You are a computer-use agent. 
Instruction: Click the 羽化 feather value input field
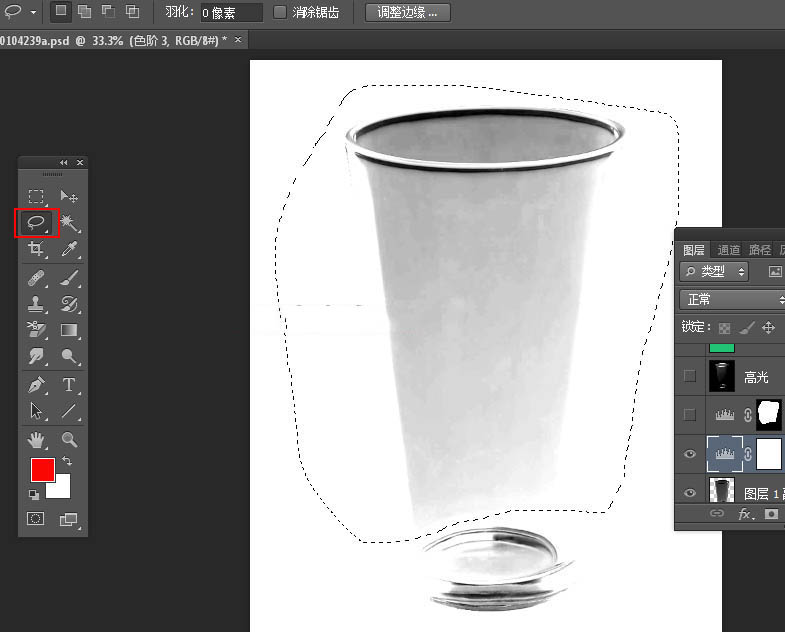coord(231,12)
